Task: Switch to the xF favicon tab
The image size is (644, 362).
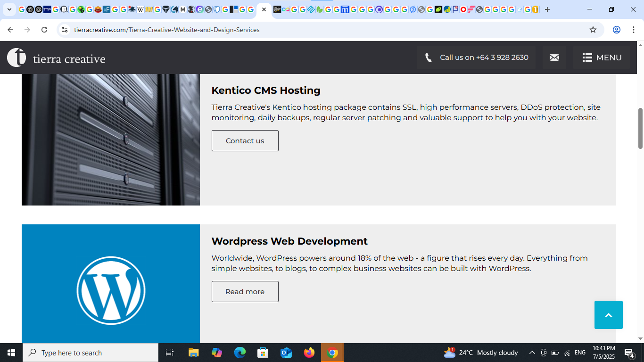Action: [x=107, y=9]
